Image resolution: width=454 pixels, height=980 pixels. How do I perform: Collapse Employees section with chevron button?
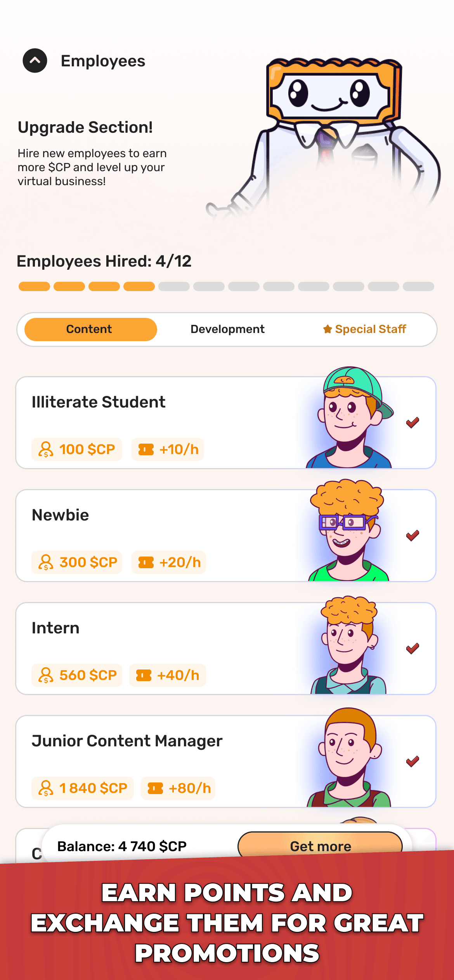[x=35, y=61]
